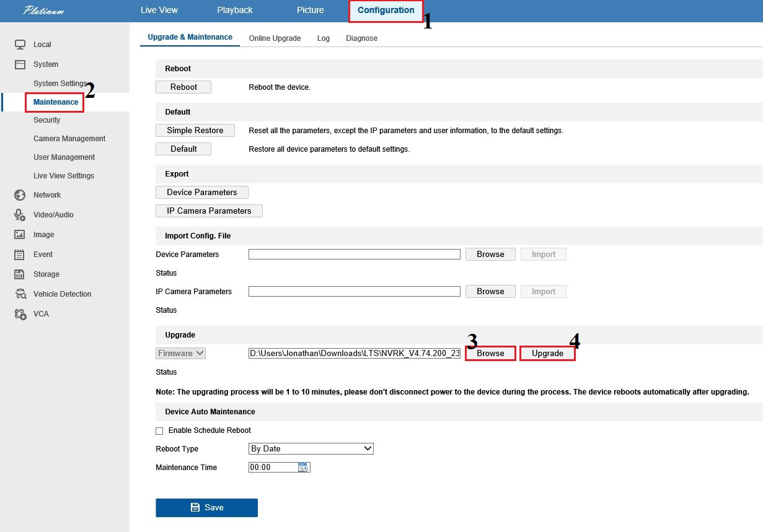
Task: Switch to the Online Upgrade tab
Action: tap(275, 38)
